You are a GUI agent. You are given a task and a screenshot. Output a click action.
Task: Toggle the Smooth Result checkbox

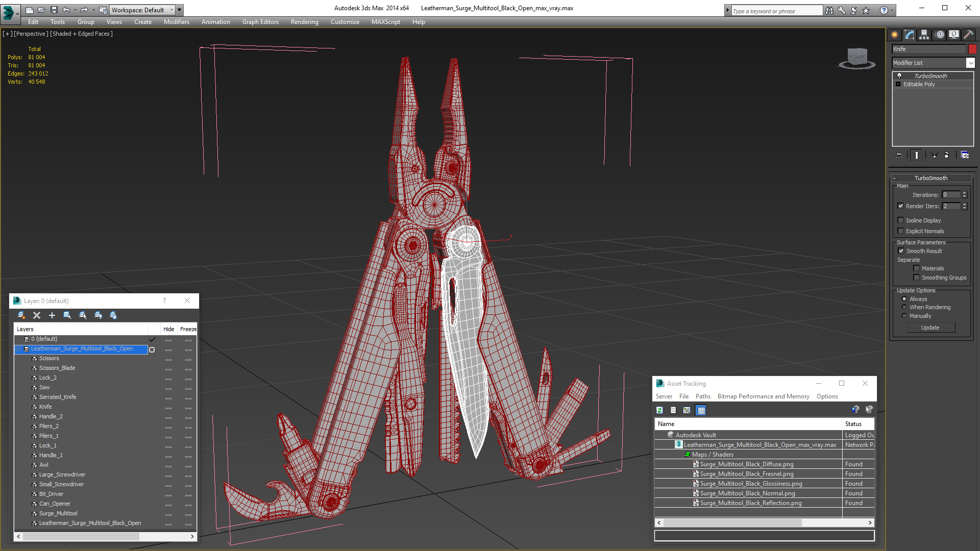pos(901,251)
